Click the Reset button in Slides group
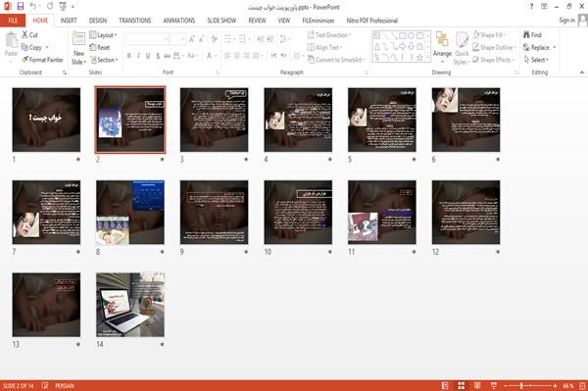588x391 pixels. click(100, 47)
